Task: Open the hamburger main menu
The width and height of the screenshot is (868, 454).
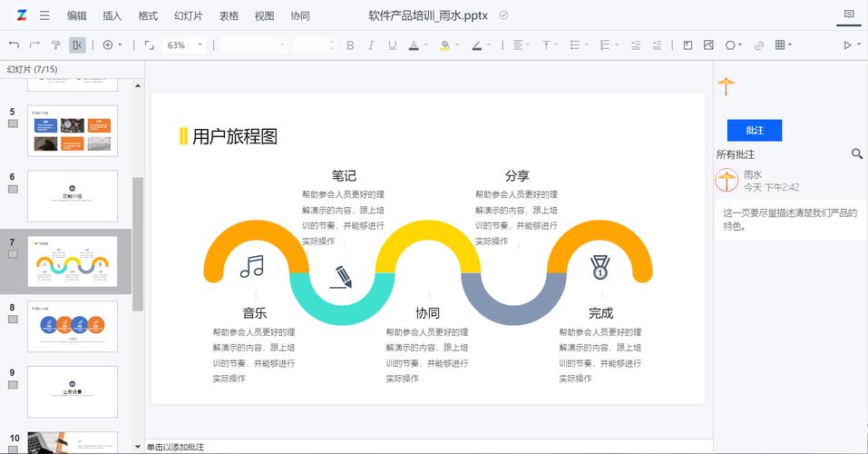Action: point(44,15)
